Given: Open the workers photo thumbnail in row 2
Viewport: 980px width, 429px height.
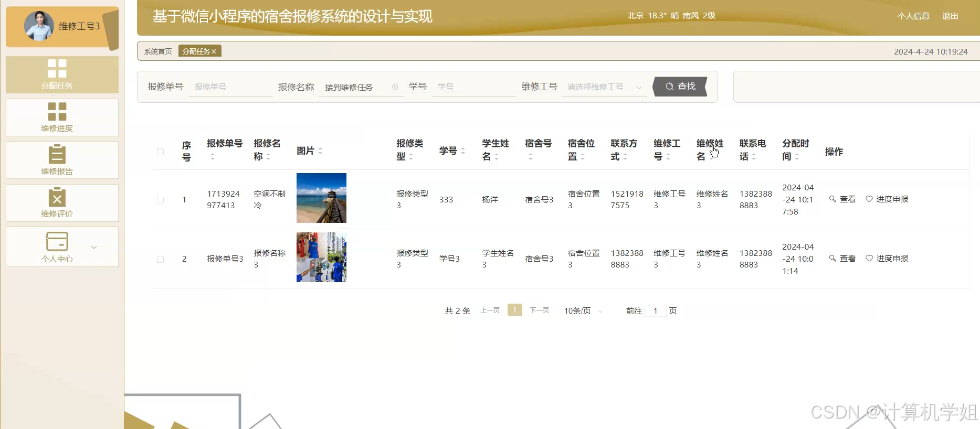Looking at the screenshot, I should coord(321,258).
